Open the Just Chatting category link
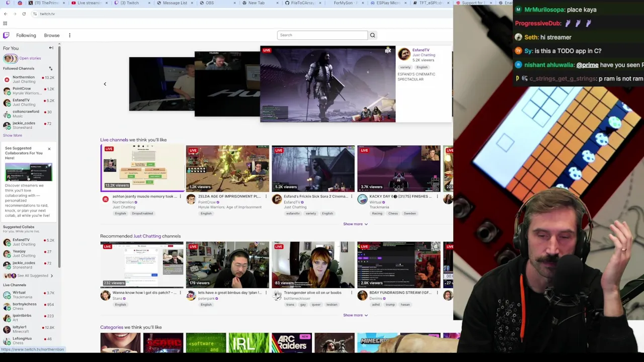 tap(147, 236)
